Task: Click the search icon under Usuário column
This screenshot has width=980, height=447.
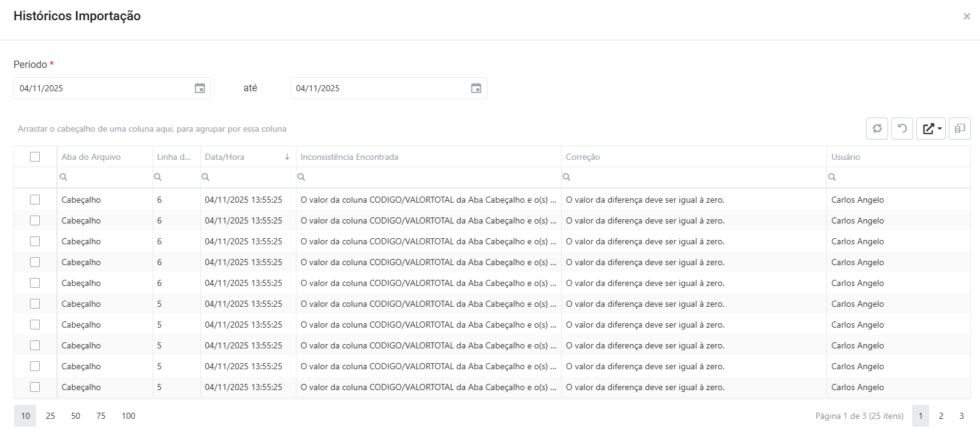Action: tap(832, 177)
